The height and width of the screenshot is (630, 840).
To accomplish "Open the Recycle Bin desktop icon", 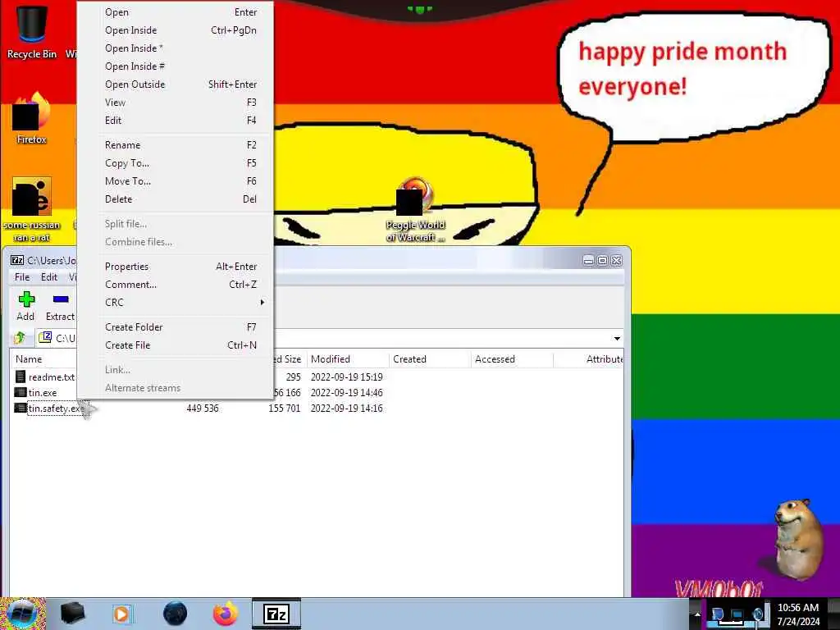I will 32,32.
